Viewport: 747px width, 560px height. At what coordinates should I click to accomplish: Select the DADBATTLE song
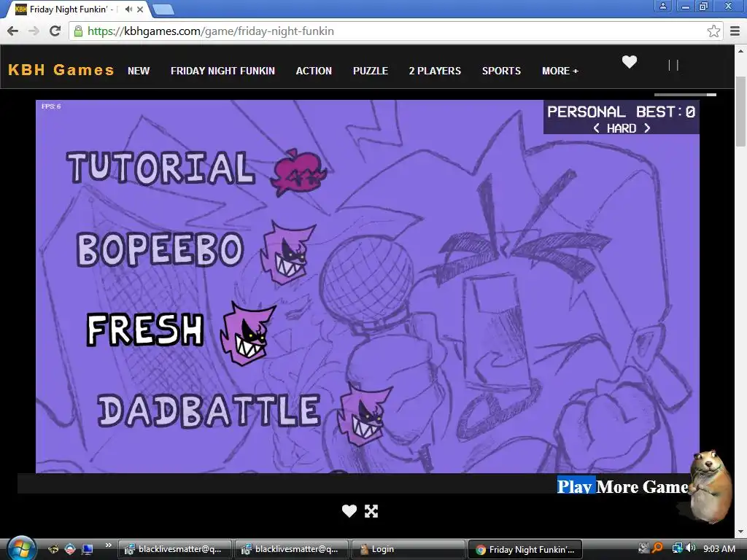point(209,411)
